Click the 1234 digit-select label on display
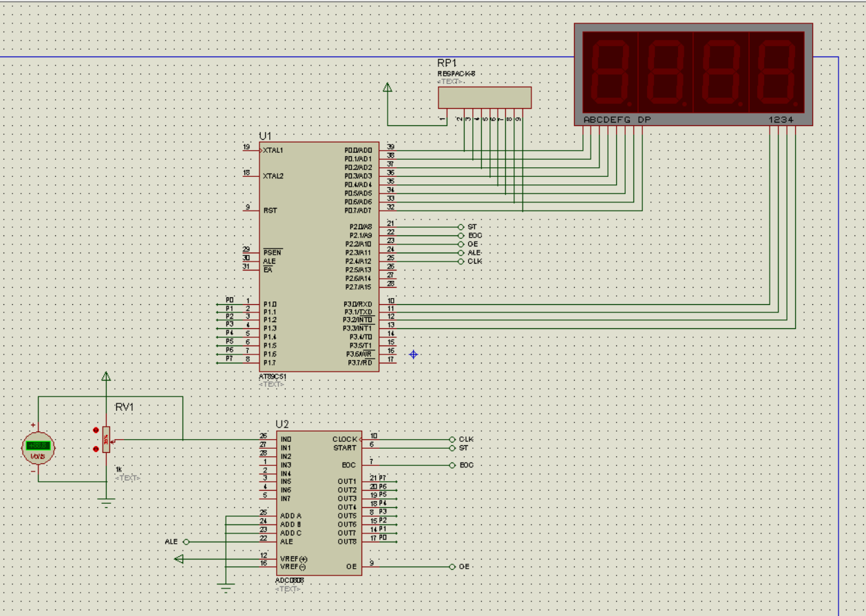 (781, 120)
